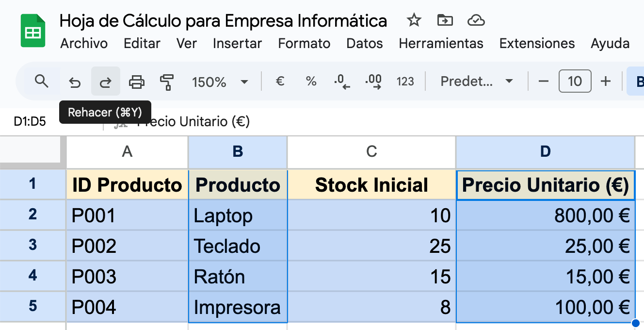
Task: Open the Insertar menu
Action: [x=237, y=43]
